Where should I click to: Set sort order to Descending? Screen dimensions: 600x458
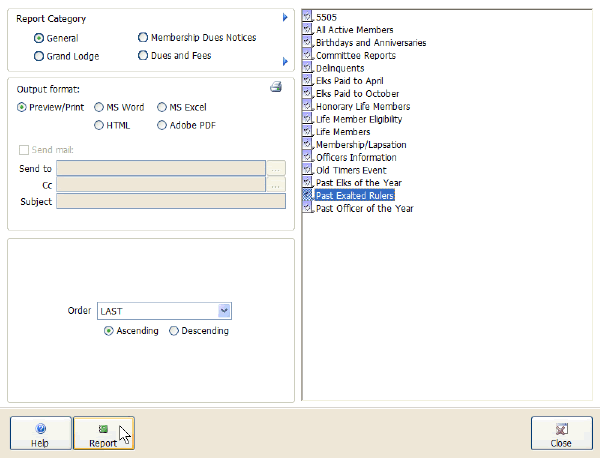[174, 331]
